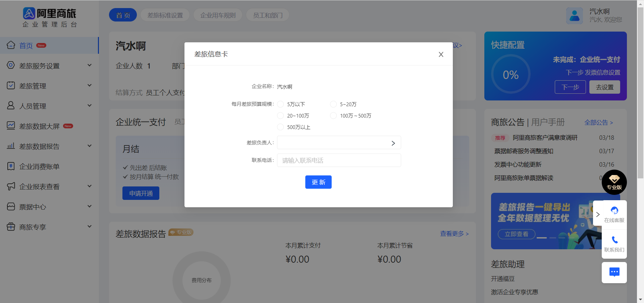Click the New badge next to 差旅数据大屏

point(68,126)
